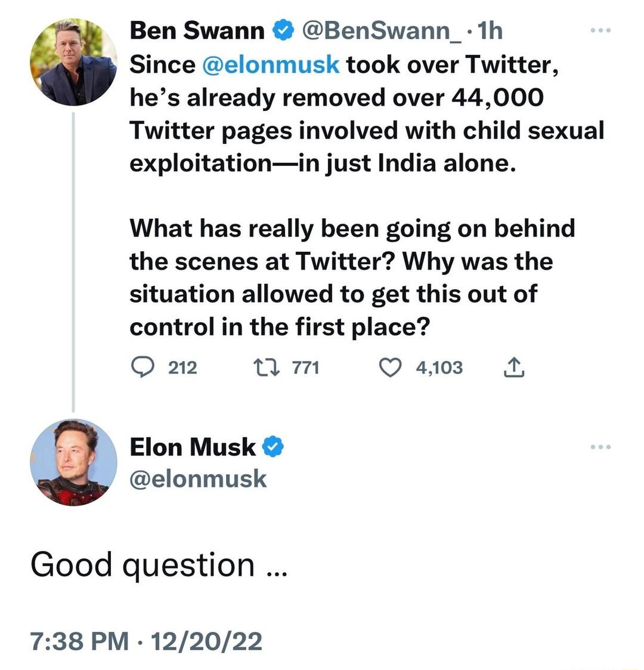Image resolution: width=644 pixels, height=670 pixels.
Task: Toggle reply notifications via the reply bubble
Action: (x=142, y=368)
